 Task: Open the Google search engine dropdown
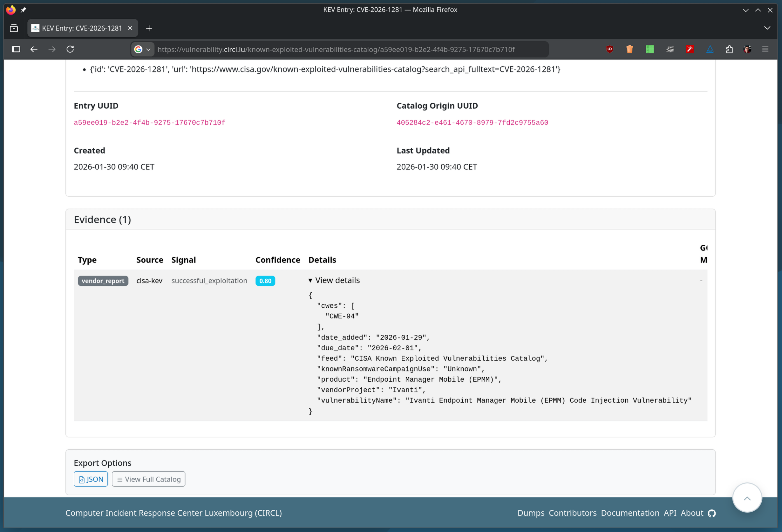pyautogui.click(x=142, y=50)
